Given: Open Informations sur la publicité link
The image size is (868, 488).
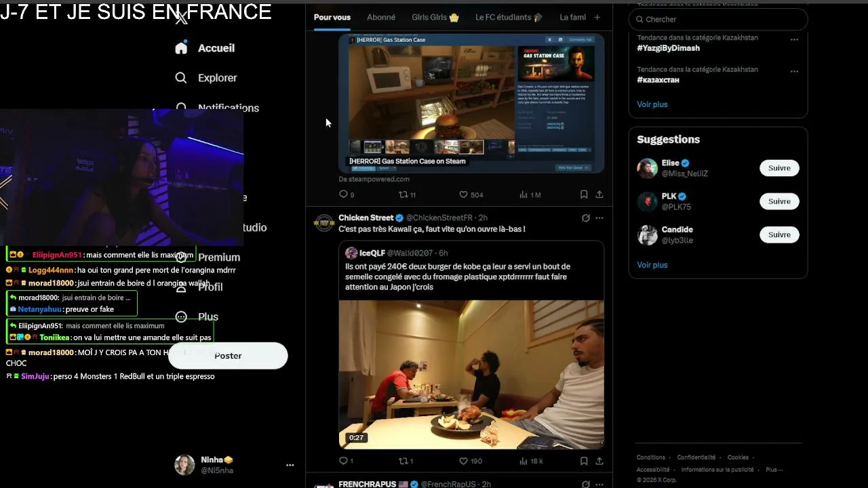Looking at the screenshot, I should [717, 470].
